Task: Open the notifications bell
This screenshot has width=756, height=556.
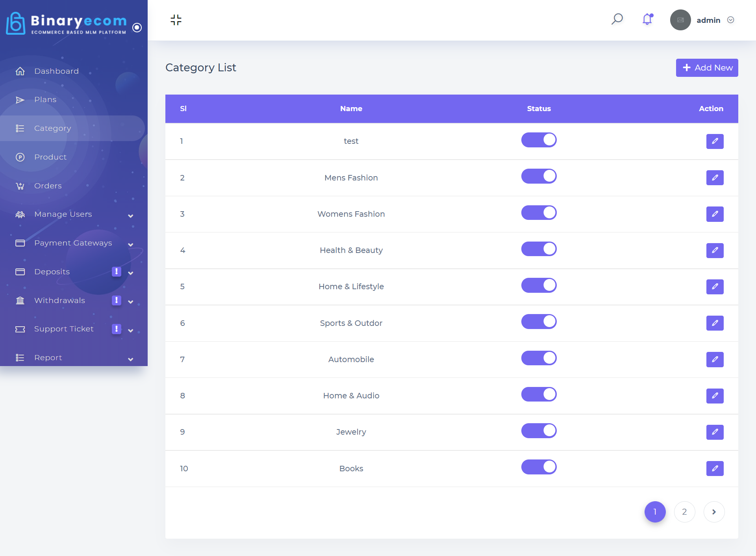Action: 647,19
